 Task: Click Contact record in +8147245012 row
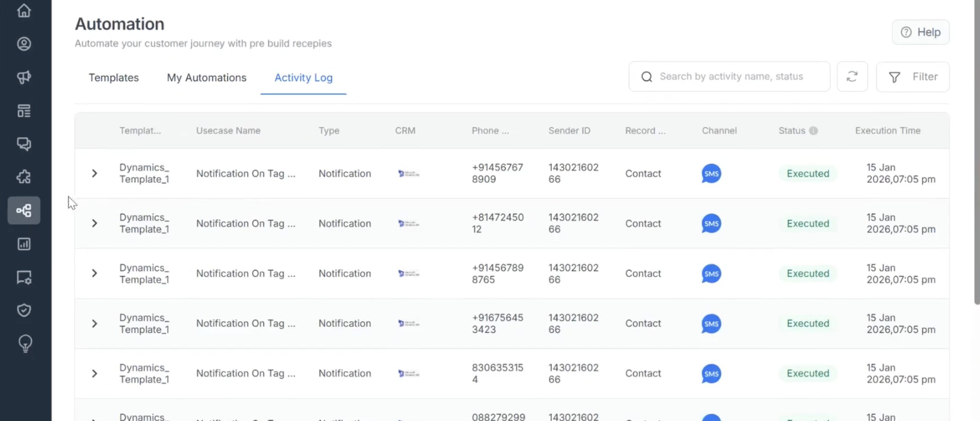tap(643, 223)
